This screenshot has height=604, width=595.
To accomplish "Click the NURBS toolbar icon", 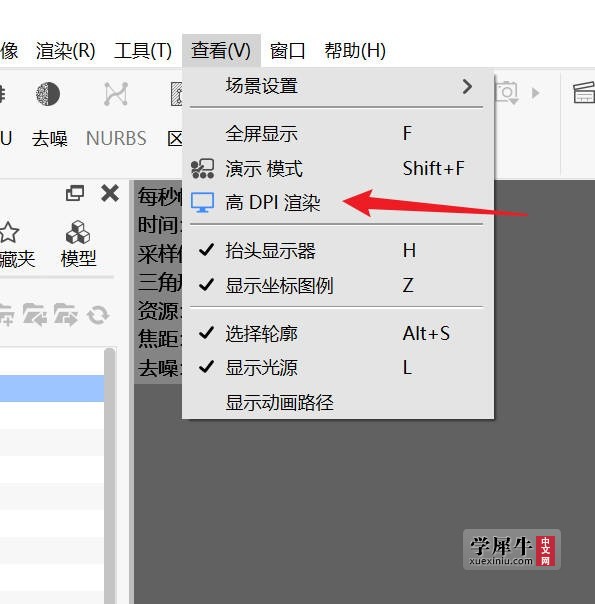I will point(116,94).
